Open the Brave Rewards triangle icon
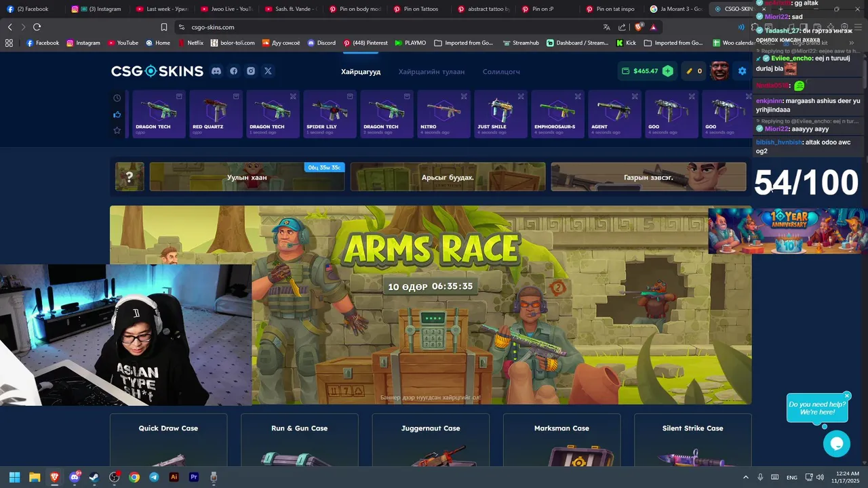This screenshot has height=488, width=868. (653, 27)
